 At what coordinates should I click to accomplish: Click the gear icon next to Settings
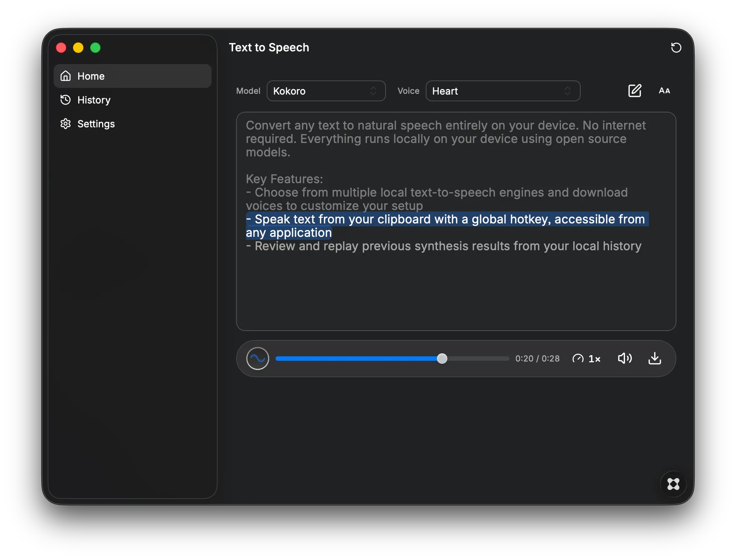[66, 124]
